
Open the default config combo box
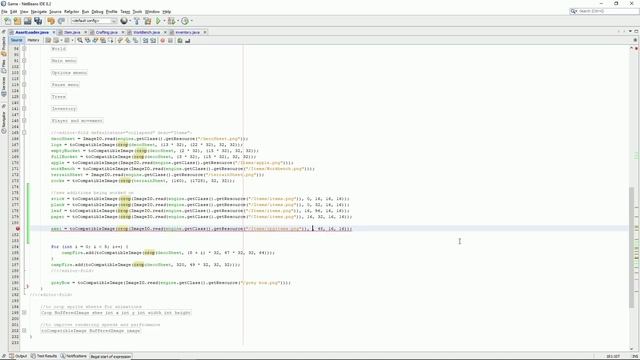(x=93, y=21)
